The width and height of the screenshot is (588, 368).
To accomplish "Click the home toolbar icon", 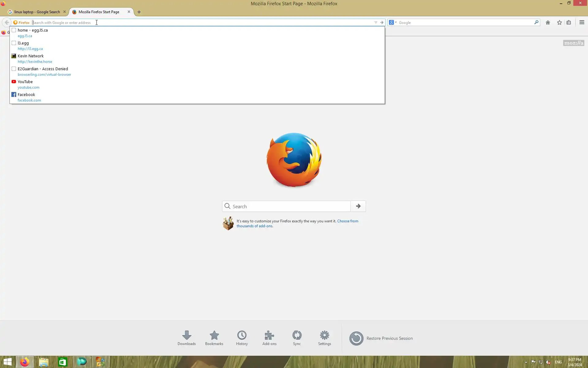I will coord(548,22).
